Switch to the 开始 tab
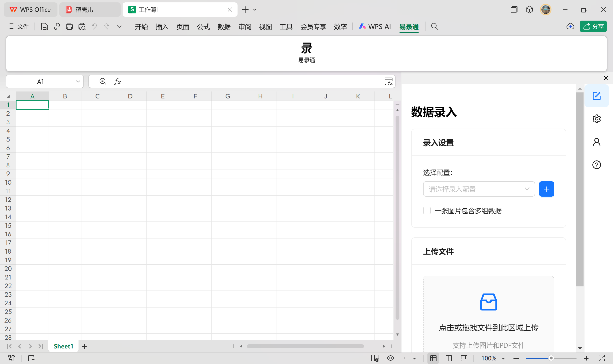613x364 pixels. pos(141,27)
